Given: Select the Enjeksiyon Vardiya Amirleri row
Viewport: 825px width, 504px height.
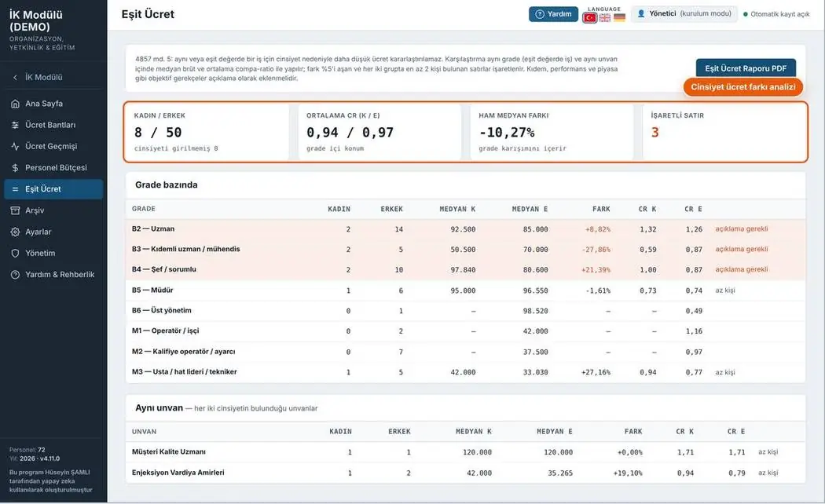Looking at the screenshot, I should pos(465,473).
